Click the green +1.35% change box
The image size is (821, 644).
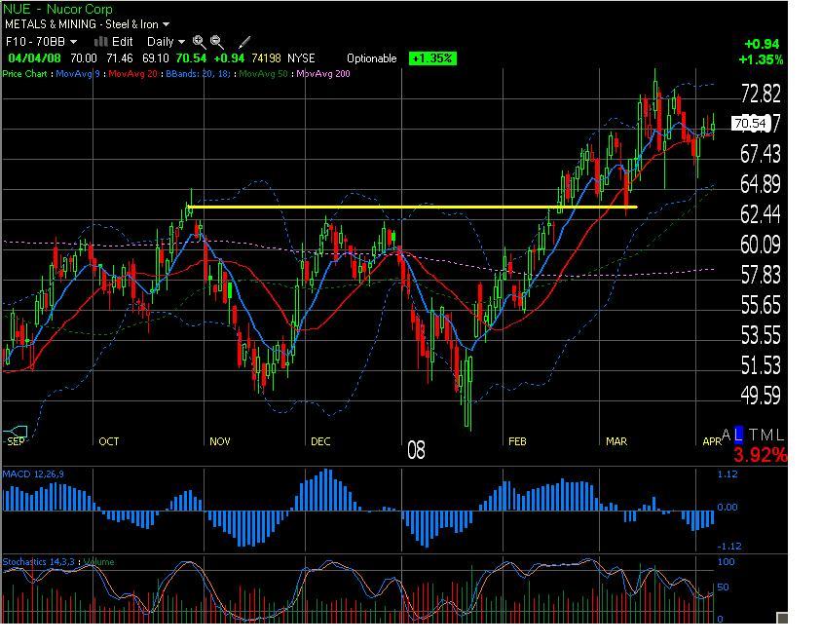[x=432, y=58]
